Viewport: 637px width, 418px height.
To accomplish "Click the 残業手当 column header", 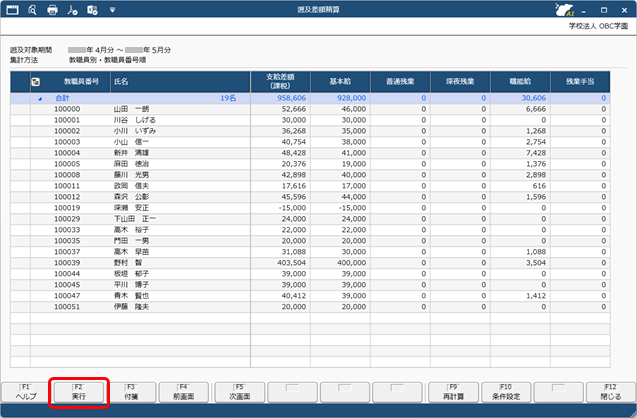I will coord(580,82).
